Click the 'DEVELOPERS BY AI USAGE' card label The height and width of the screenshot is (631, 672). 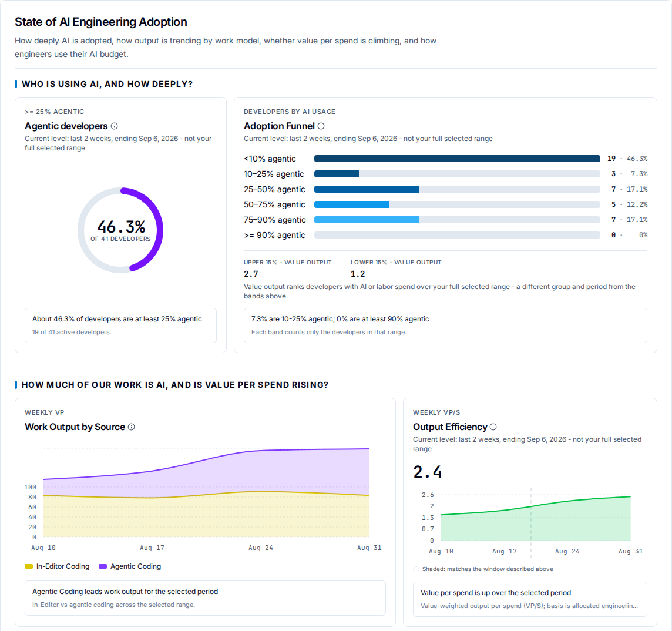(289, 112)
